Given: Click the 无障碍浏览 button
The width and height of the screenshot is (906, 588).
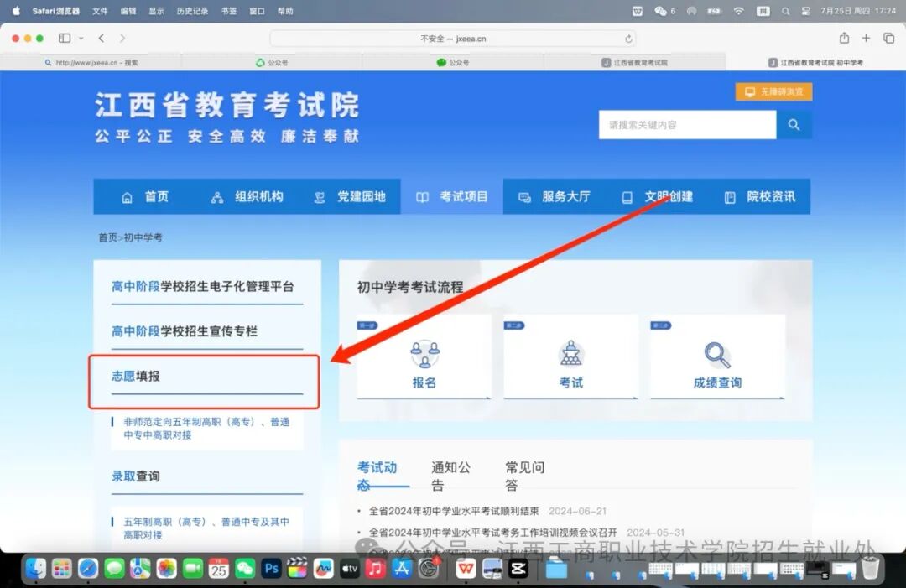Looking at the screenshot, I should (773, 91).
